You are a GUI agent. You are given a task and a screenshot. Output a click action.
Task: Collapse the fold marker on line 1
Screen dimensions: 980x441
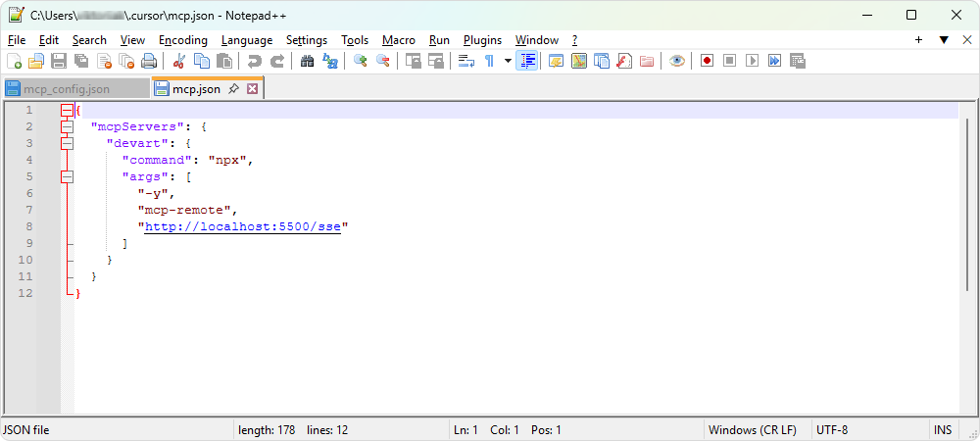[67, 111]
